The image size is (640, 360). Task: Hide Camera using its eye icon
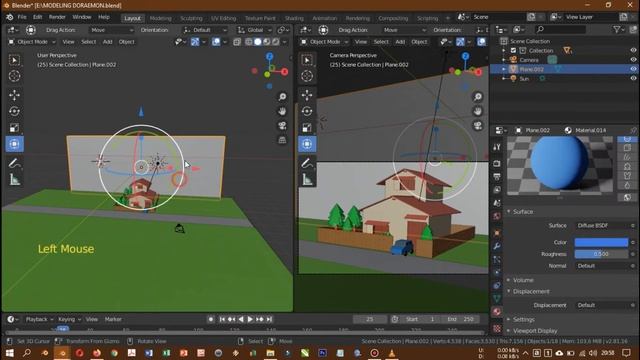[x=633, y=60]
